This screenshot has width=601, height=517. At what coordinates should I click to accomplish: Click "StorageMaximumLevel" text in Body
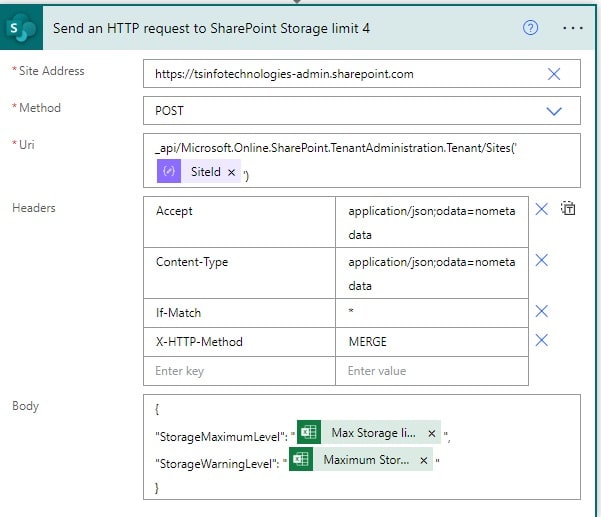point(219,437)
